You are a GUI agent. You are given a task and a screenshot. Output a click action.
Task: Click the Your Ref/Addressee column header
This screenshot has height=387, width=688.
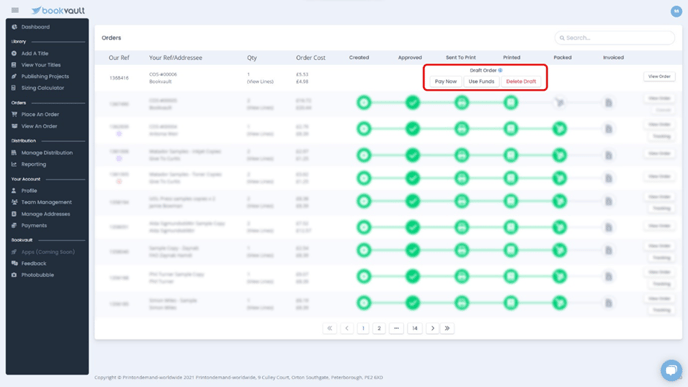pyautogui.click(x=176, y=58)
